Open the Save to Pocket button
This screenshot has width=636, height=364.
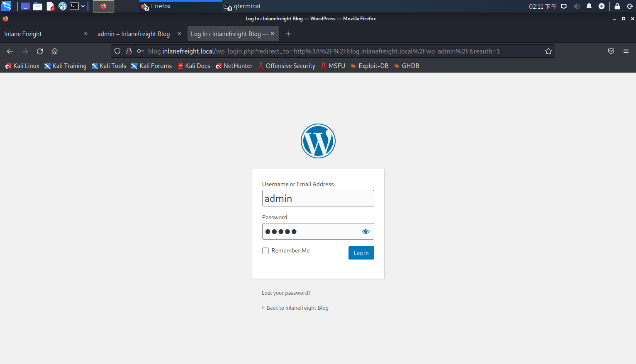tap(611, 51)
